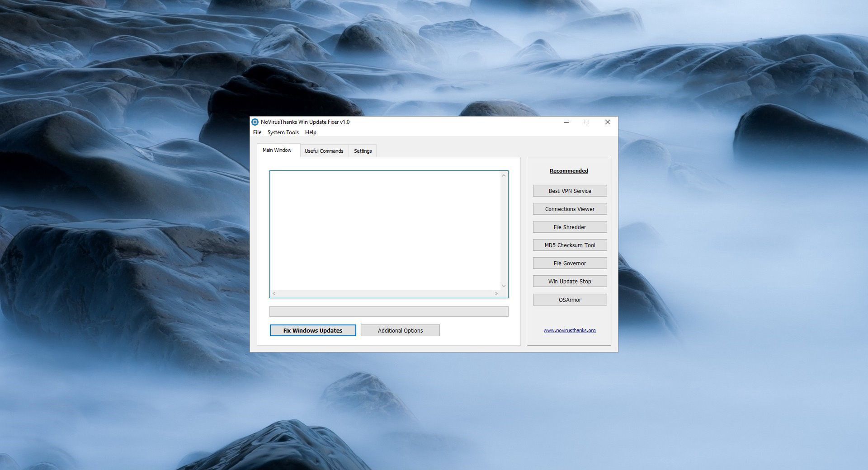Screen dimensions: 868x470
Task: Click the Win Update Stop button
Action: [x=569, y=281]
